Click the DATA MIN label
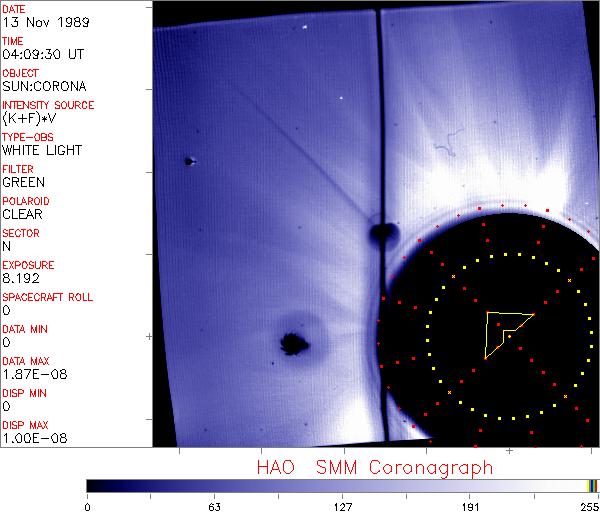The image size is (600, 512). point(25,329)
